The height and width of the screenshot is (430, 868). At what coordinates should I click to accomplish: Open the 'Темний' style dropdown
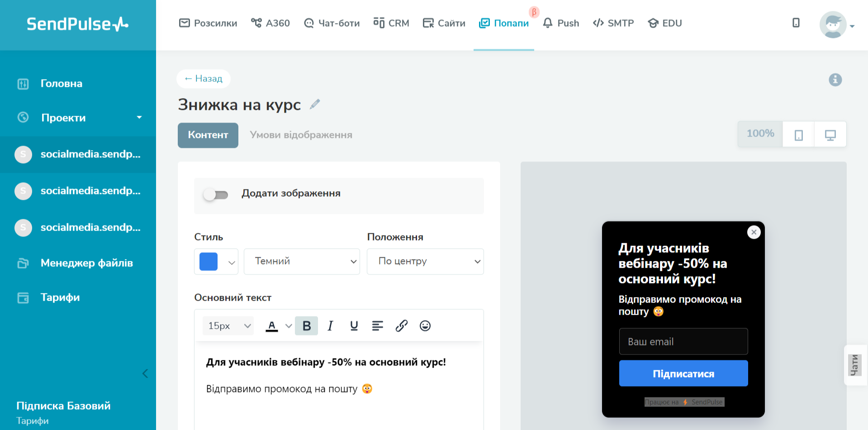click(x=302, y=261)
